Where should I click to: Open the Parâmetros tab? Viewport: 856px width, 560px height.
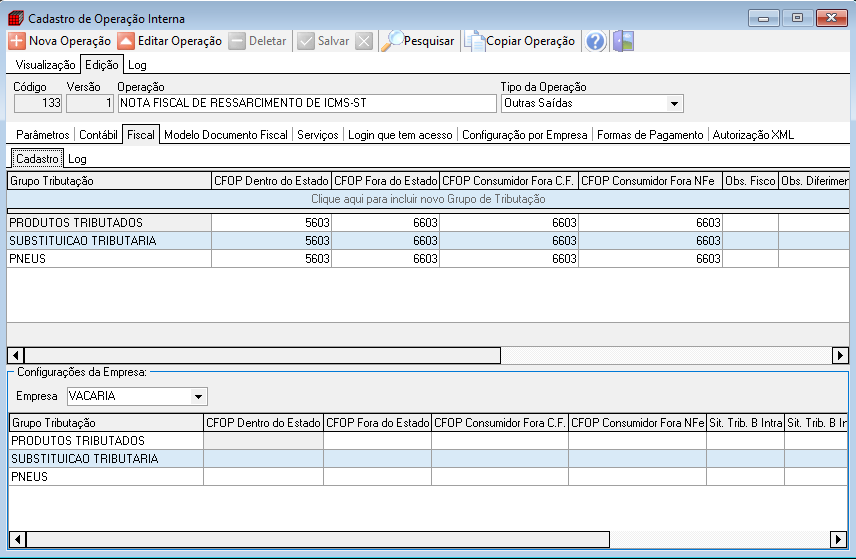click(43, 135)
